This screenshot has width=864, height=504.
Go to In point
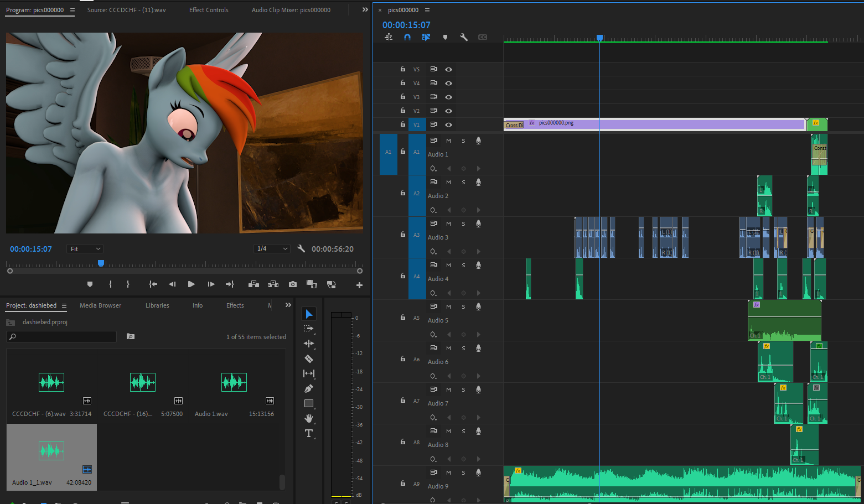coord(153,284)
